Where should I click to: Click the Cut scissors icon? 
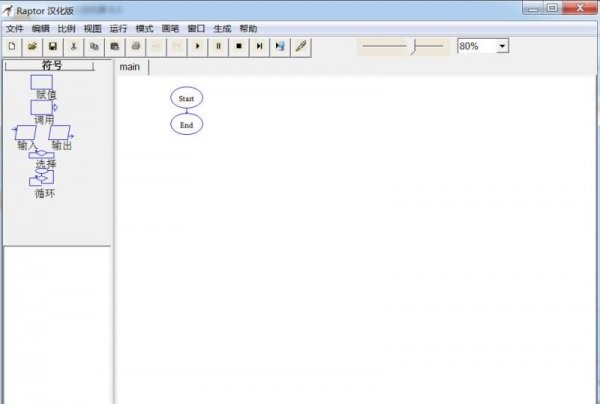74,46
